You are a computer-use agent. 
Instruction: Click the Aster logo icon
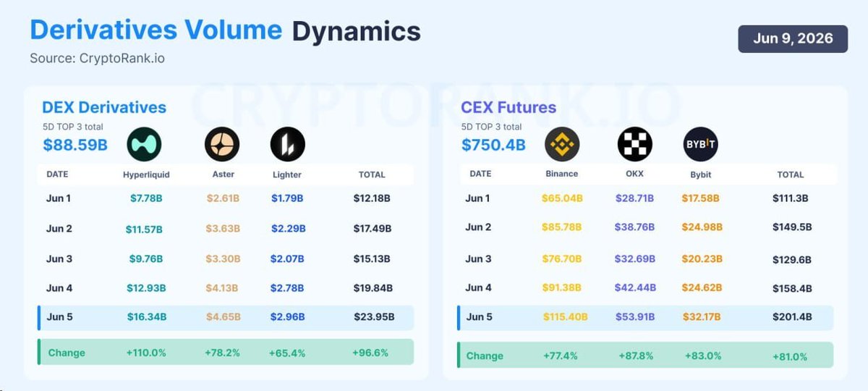click(x=221, y=144)
